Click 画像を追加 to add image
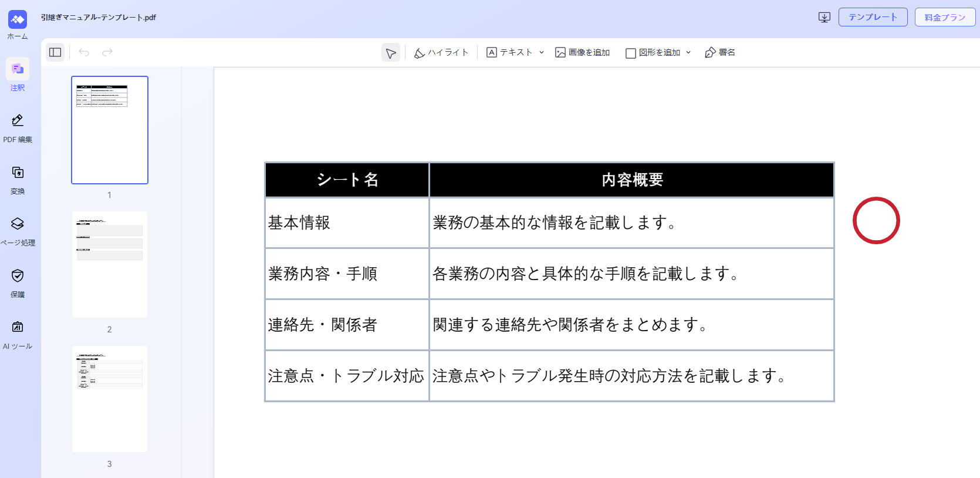Screen dimensions: 980x478 (583, 52)
